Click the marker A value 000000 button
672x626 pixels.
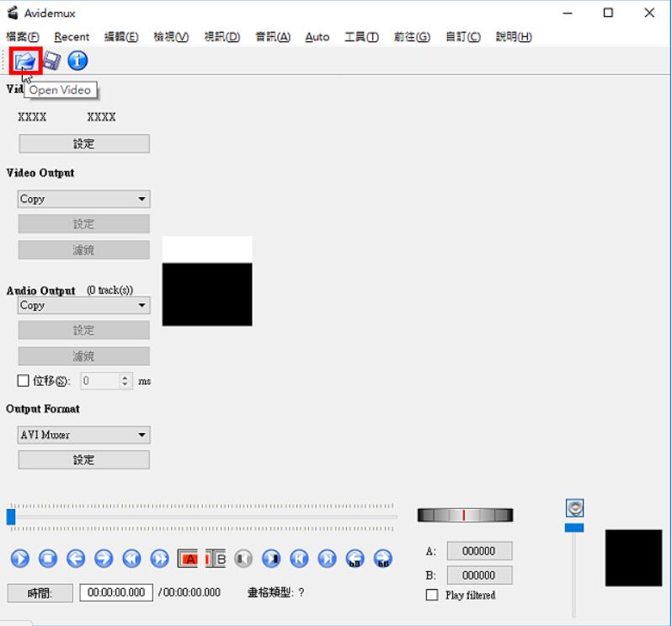pos(479,551)
